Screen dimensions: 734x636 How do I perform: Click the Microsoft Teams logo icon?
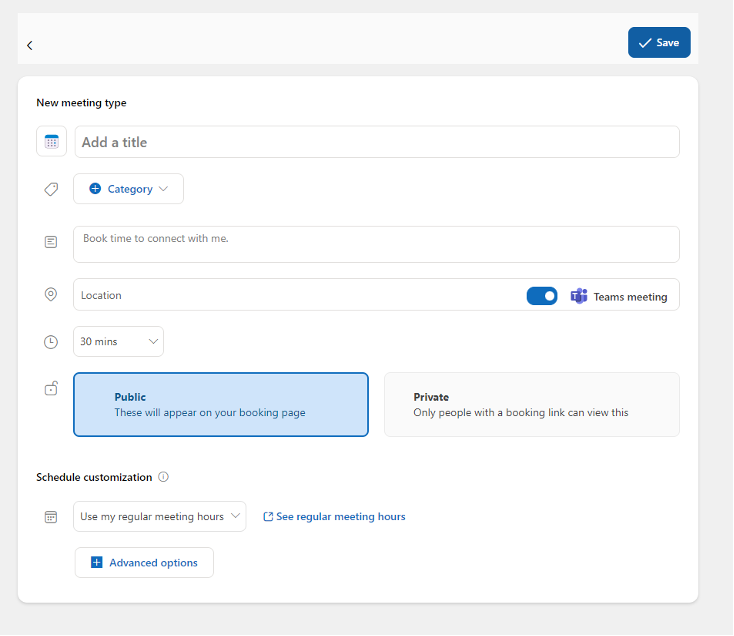[579, 296]
